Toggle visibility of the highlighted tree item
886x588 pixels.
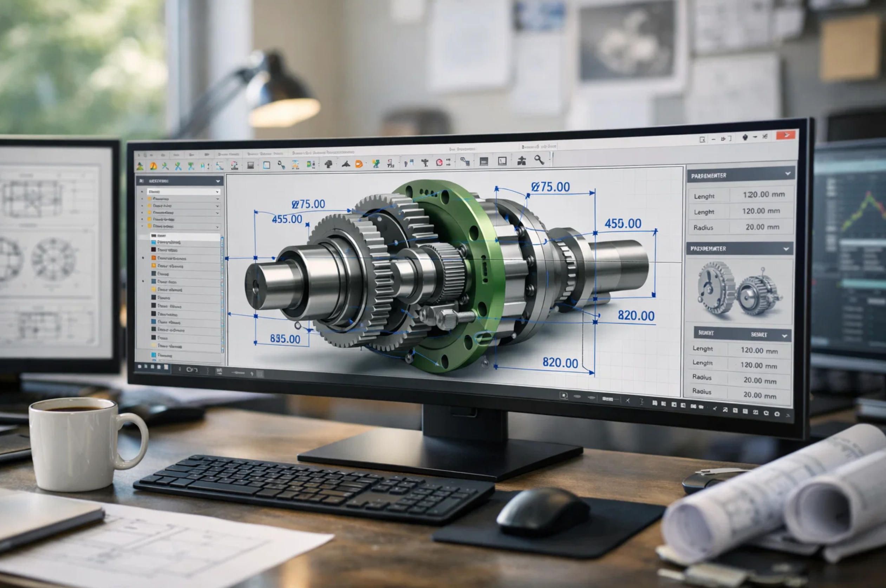click(x=154, y=236)
